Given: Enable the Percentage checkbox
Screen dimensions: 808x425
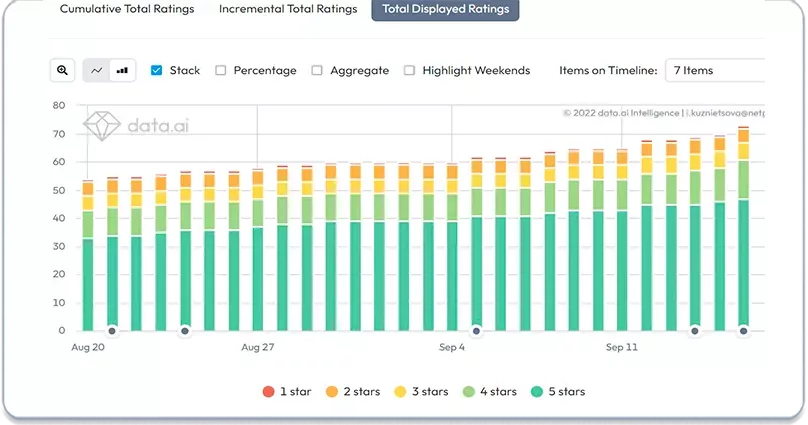Looking at the screenshot, I should [x=221, y=70].
